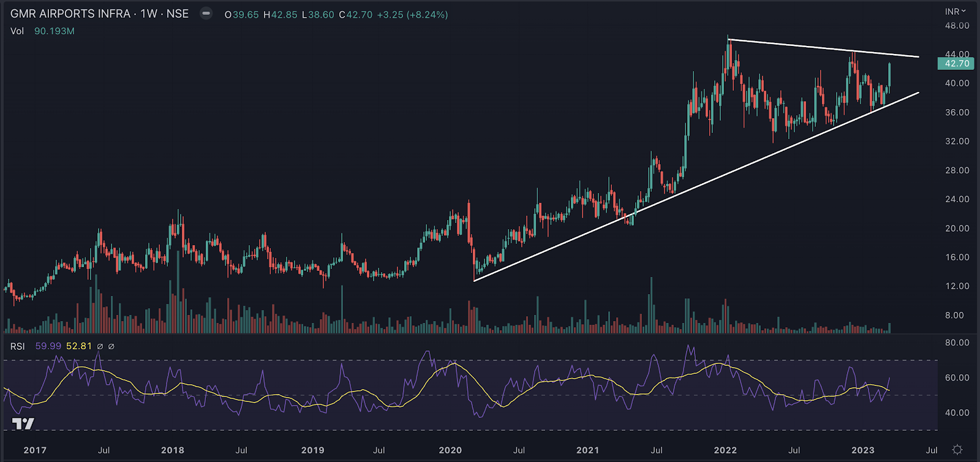The width and height of the screenshot is (980, 462).
Task: Click the 2020 label on time axis
Action: pos(450,450)
